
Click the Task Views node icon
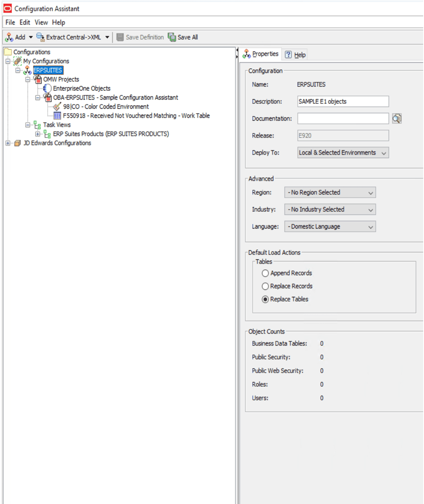pyautogui.click(x=37, y=125)
